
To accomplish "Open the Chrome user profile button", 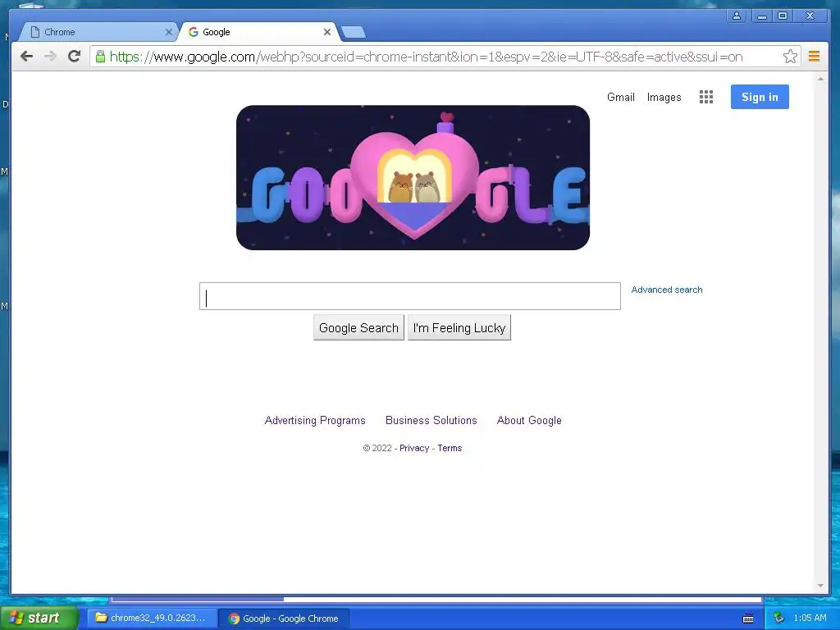I will pyautogui.click(x=737, y=16).
